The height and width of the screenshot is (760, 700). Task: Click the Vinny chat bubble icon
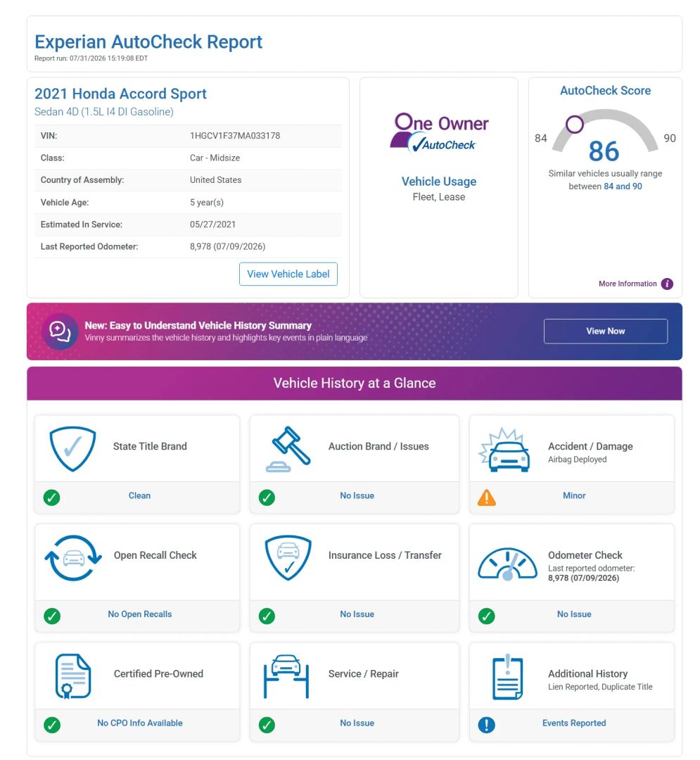[x=60, y=331]
